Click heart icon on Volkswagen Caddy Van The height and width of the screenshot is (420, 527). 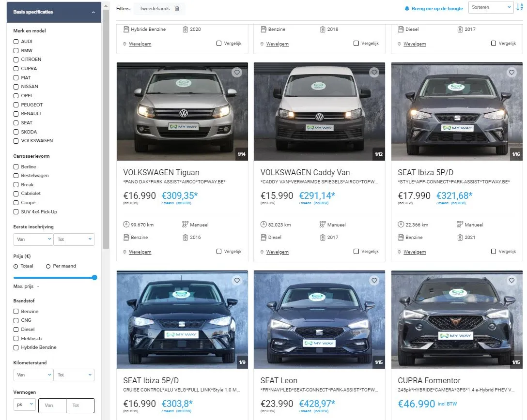(374, 73)
